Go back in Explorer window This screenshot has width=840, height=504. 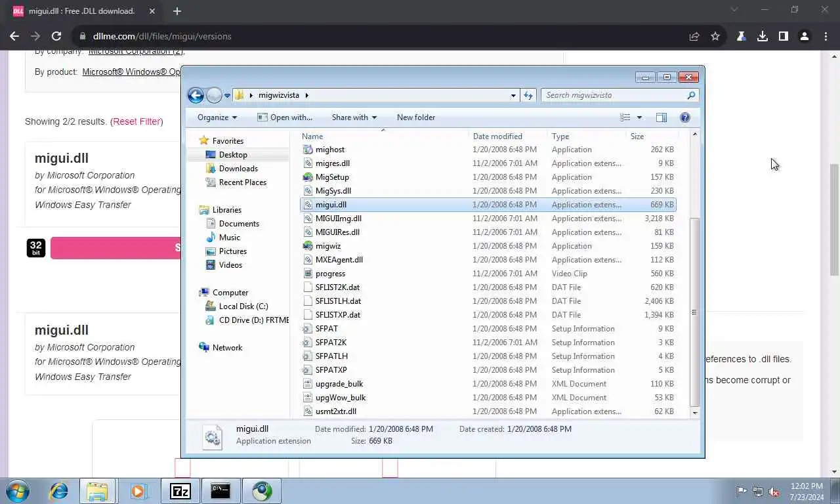point(196,95)
